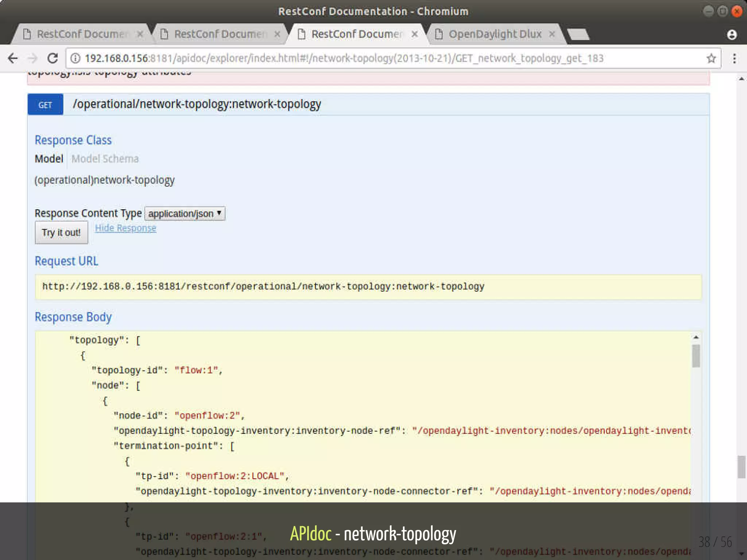Viewport: 747px width, 560px height.
Task: Collapse the GET network-topology operation
Action: pos(197,104)
